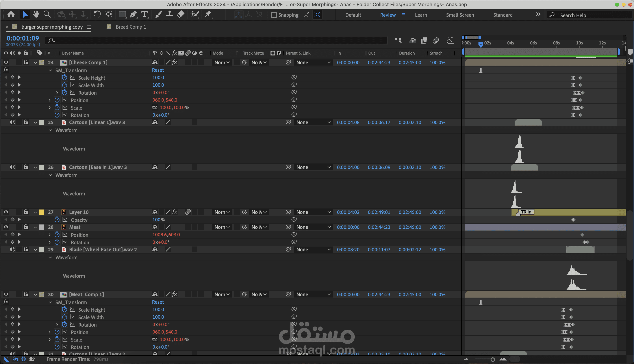
Task: Click the timeline layer search field
Action: pyautogui.click(x=218, y=40)
